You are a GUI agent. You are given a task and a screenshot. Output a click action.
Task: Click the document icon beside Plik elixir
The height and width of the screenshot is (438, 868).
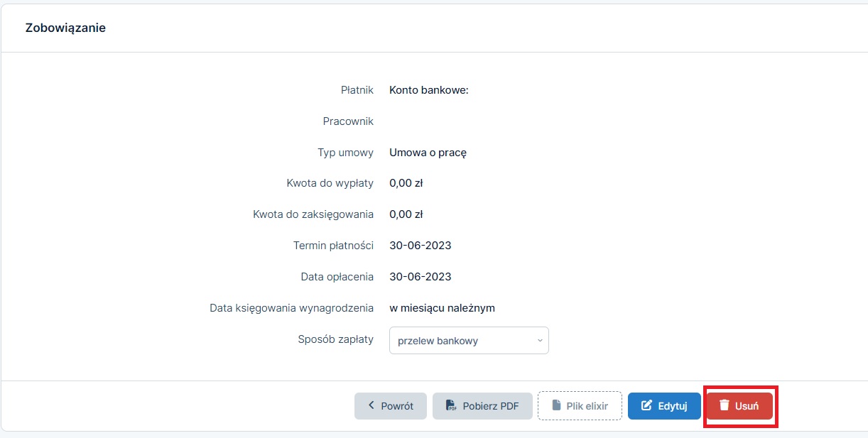556,406
